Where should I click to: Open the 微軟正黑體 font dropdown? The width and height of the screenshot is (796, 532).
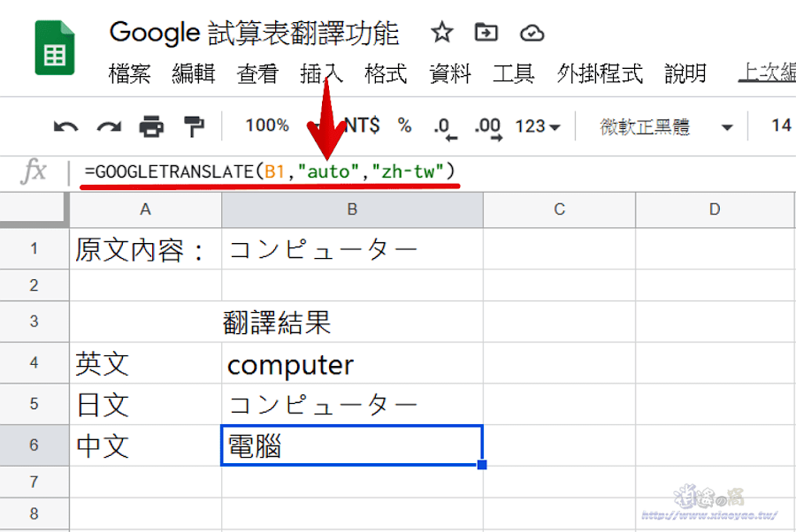[x=666, y=126]
